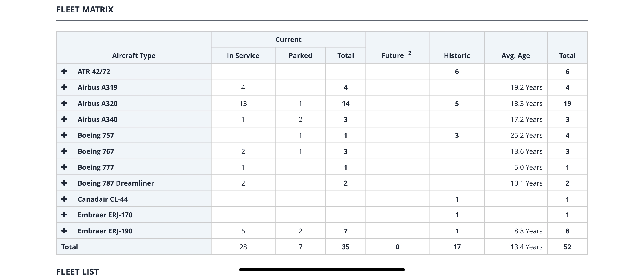This screenshot has width=644, height=276.
Task: Click plus icon beside Canadair CL-44
Action: coord(64,199)
